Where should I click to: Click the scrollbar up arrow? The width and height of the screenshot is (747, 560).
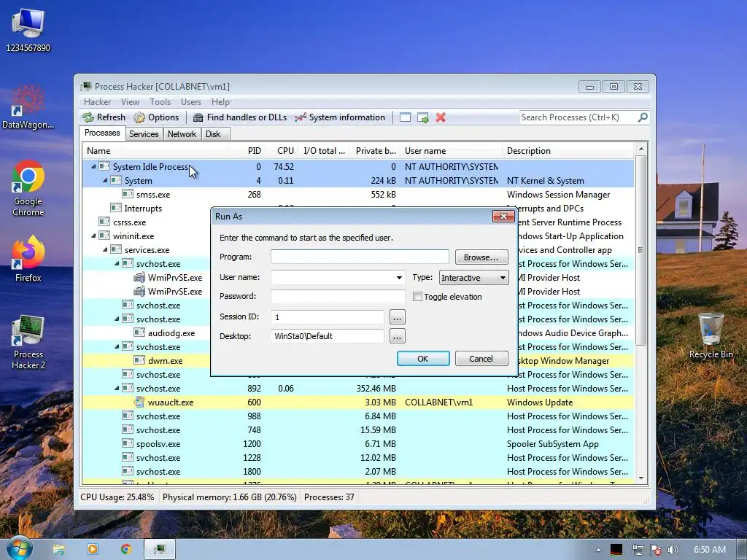640,149
